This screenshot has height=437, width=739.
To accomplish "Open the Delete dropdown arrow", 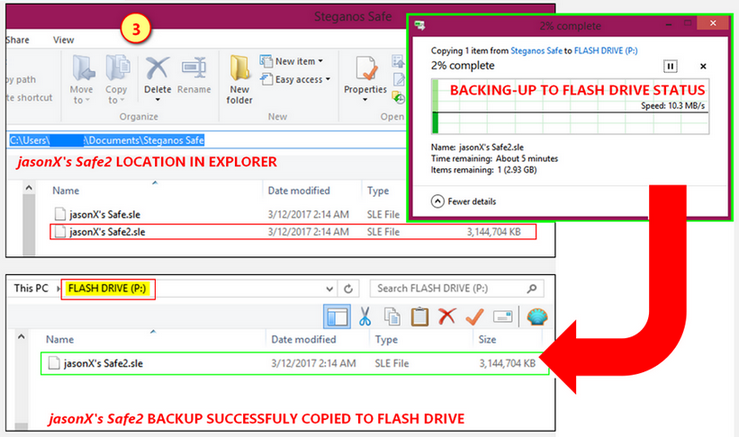I will pyautogui.click(x=157, y=99).
